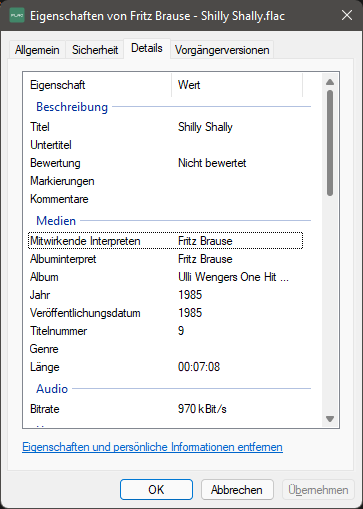Click the vertical scrollbar thumb
This screenshot has height=509, width=363.
point(330,143)
